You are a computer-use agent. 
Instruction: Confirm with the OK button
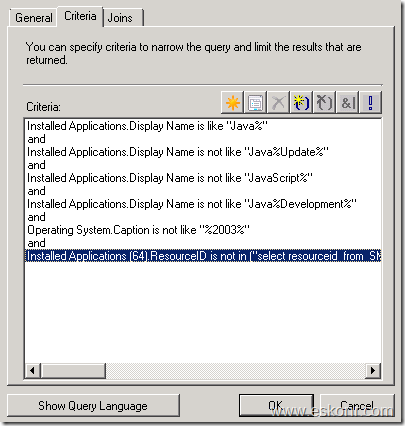276,406
